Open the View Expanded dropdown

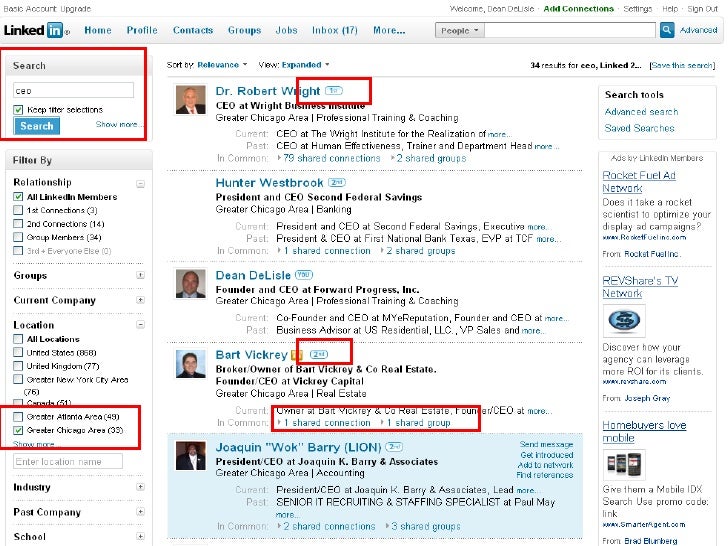tap(305, 65)
